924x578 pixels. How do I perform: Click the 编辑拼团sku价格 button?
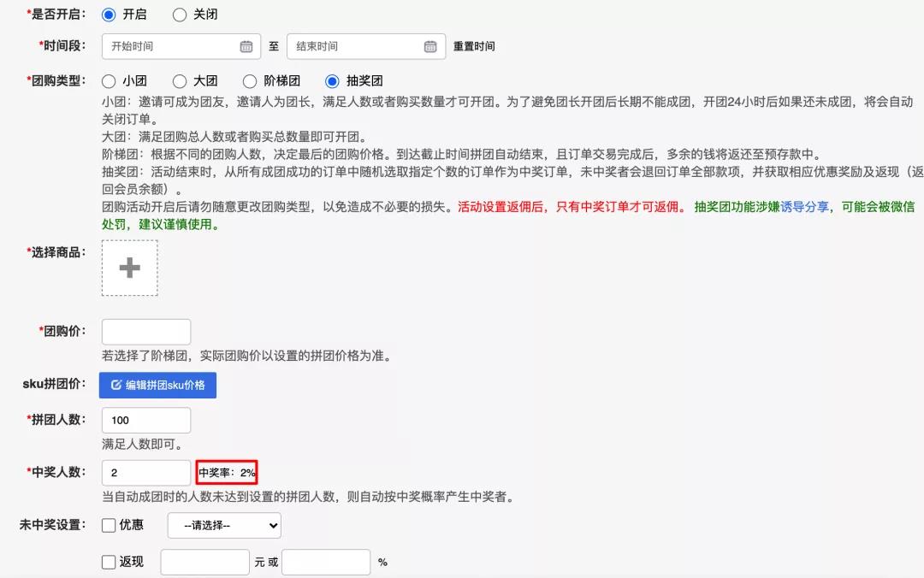click(x=157, y=385)
